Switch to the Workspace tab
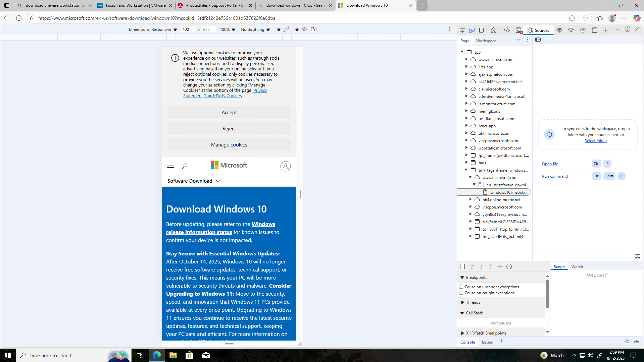The width and height of the screenshot is (644, 362). 486,41
